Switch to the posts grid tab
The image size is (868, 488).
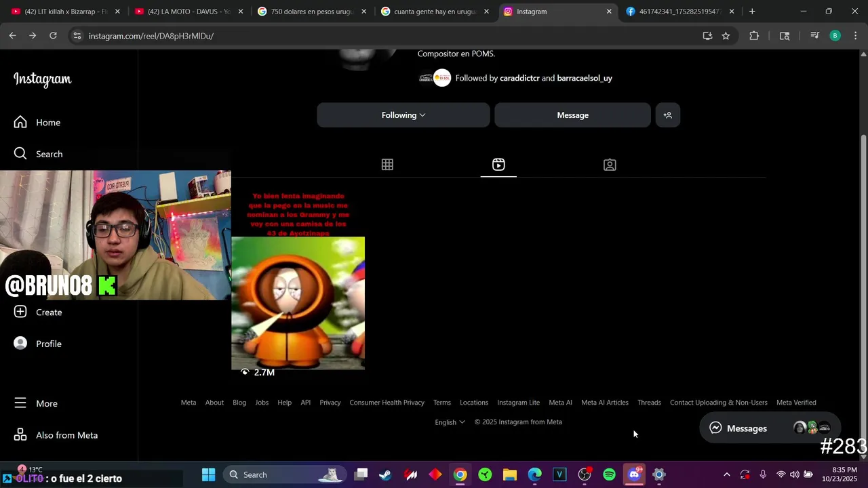387,165
